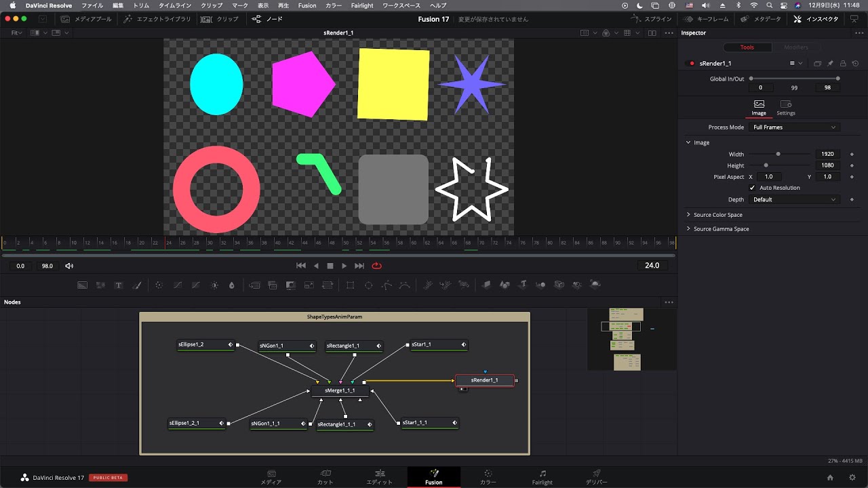Add a B-Spline mask tool from the toolbar
Viewport: 868px width, 488px height.
405,285
